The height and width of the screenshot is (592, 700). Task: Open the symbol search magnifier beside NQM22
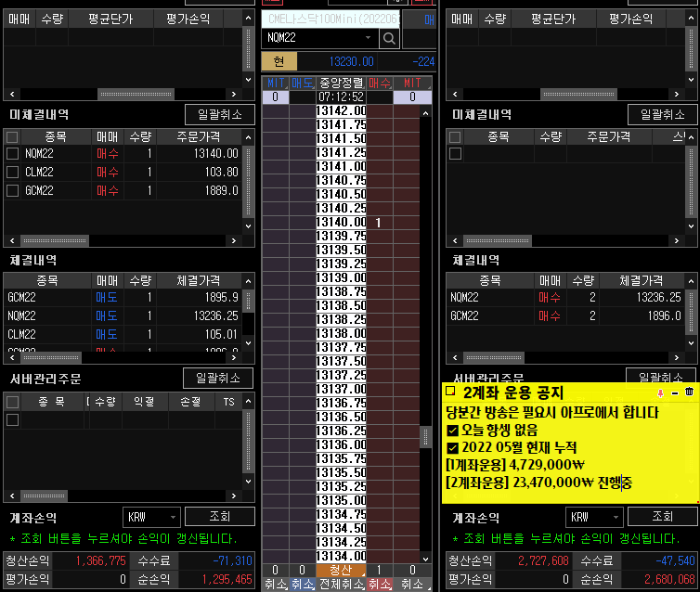389,38
